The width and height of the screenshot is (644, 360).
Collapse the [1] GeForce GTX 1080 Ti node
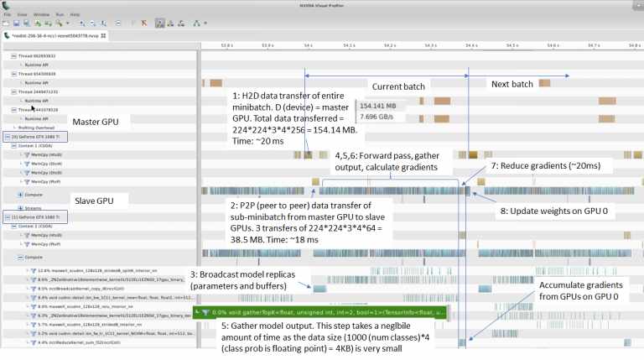[x=7, y=216]
